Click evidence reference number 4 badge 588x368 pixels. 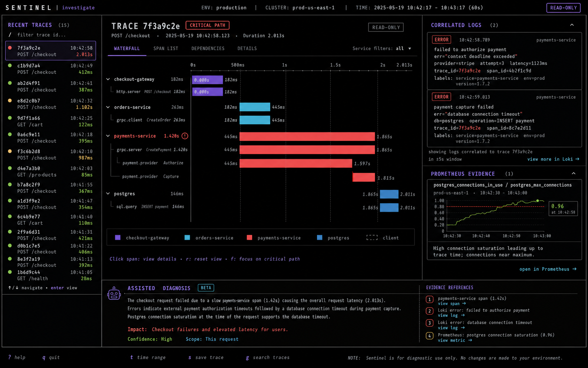point(430,336)
